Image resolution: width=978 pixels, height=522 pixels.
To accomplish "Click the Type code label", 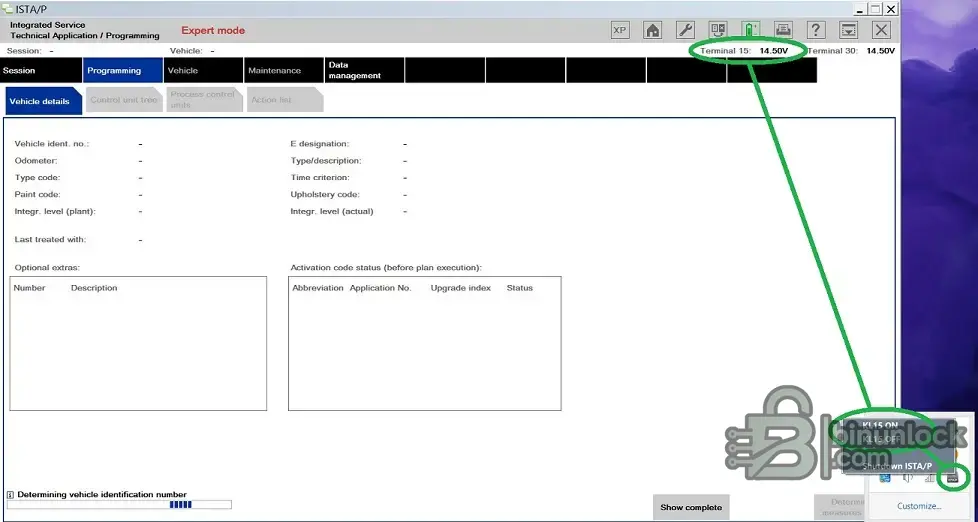I will 37,178.
